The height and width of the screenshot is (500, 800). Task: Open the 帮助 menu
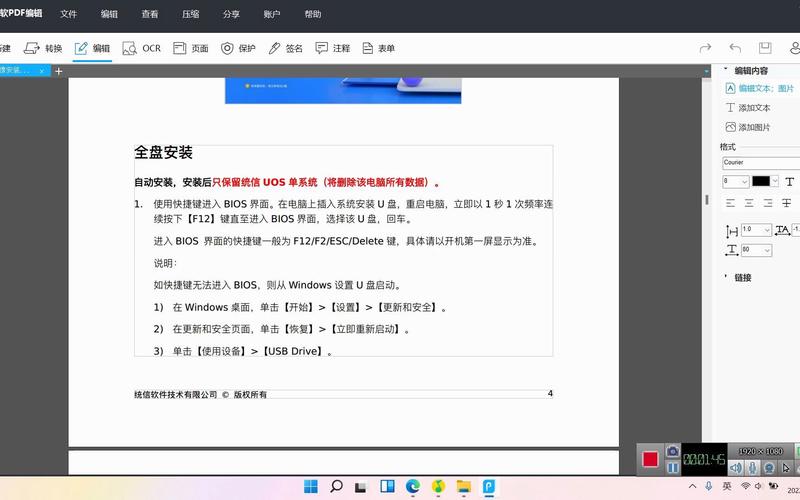click(313, 14)
